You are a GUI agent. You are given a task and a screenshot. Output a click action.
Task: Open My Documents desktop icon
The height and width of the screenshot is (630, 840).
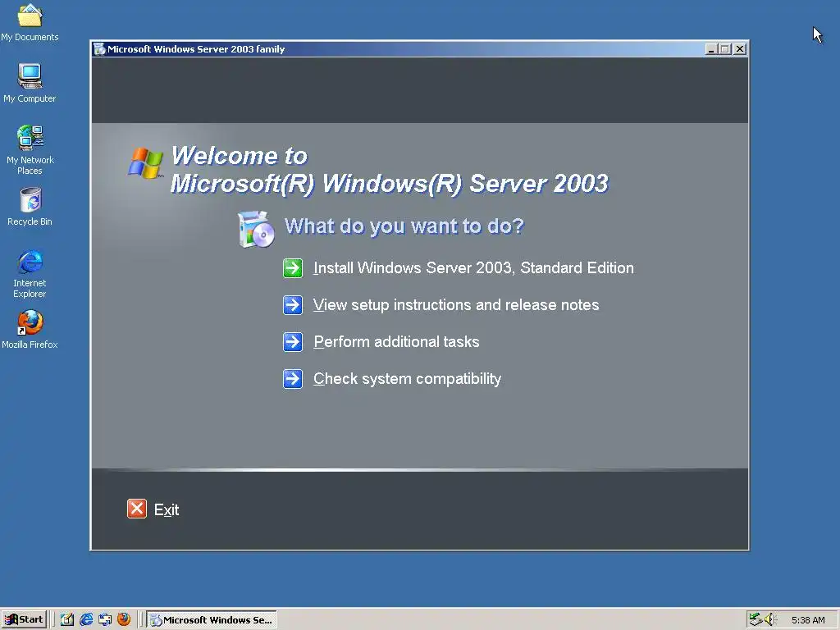tap(30, 22)
